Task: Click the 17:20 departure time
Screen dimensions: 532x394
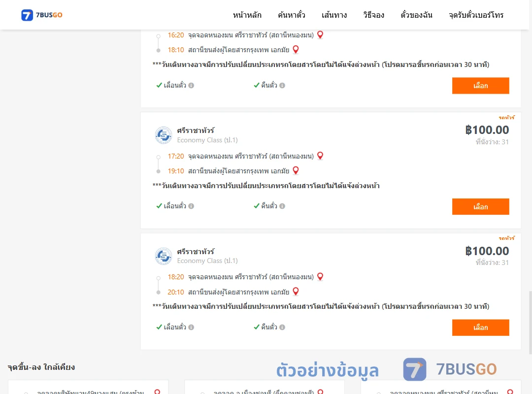Action: (x=176, y=157)
